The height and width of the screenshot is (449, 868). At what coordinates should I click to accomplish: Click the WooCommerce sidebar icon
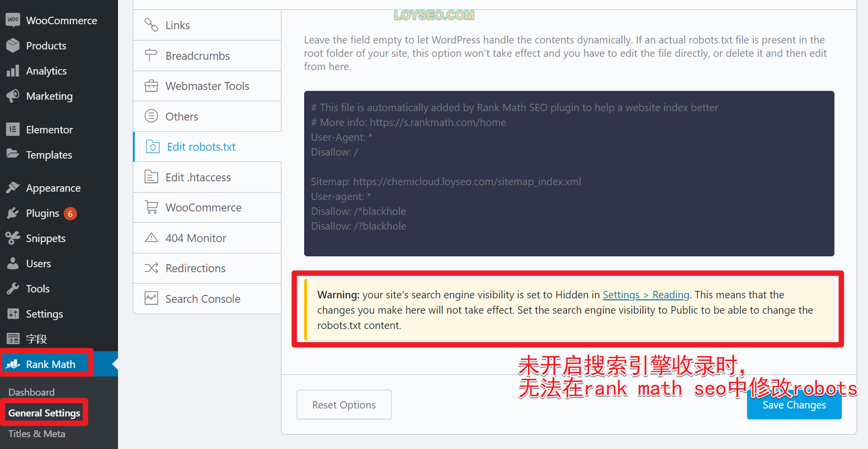coord(13,20)
